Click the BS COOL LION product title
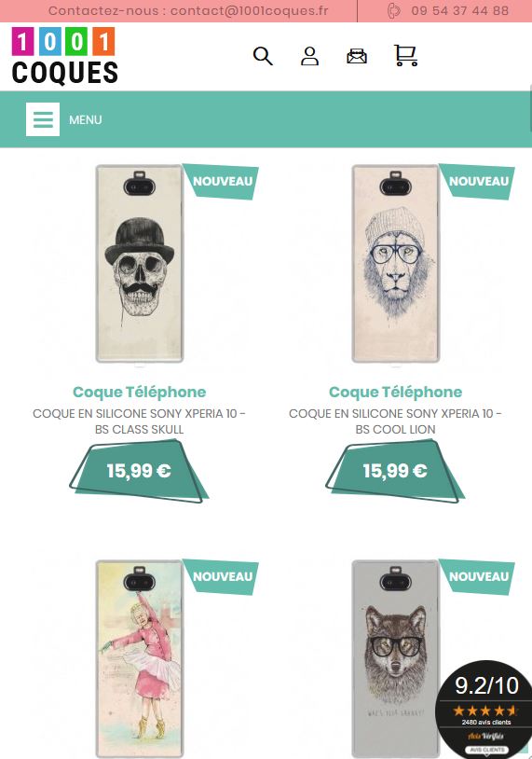 click(x=396, y=421)
